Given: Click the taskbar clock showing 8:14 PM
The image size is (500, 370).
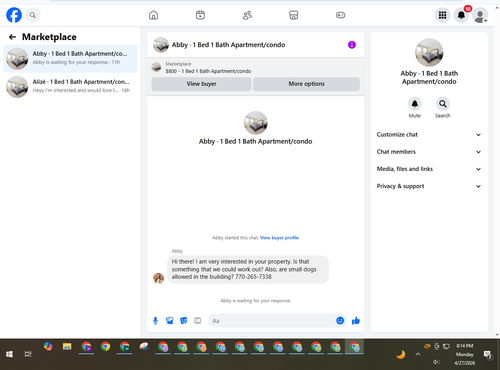Looking at the screenshot, I should click(x=465, y=354).
